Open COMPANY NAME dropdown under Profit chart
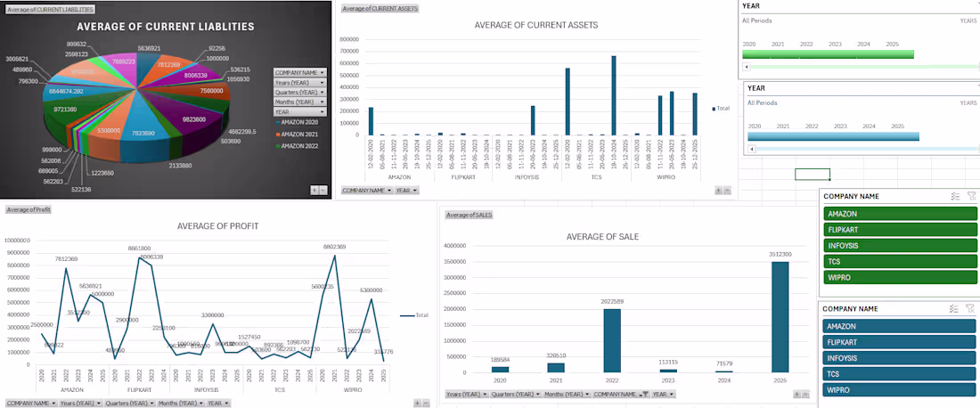The image size is (980, 408). pyautogui.click(x=30, y=403)
